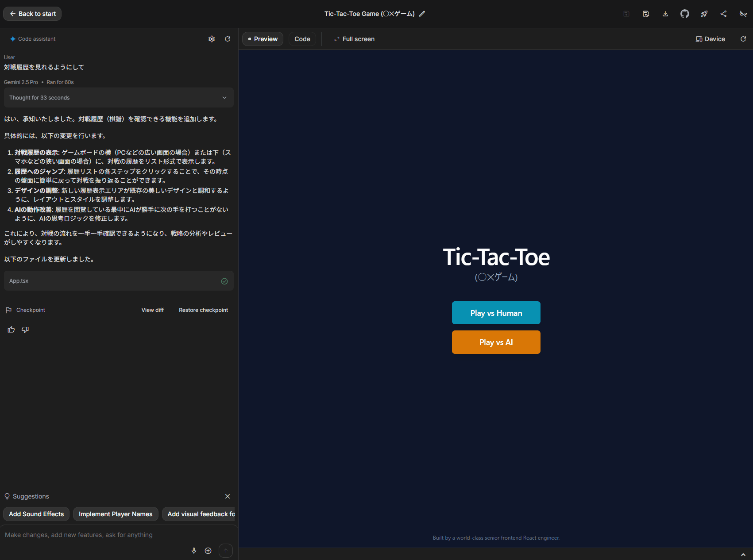Image resolution: width=753 pixels, height=560 pixels.
Task: Click the 'Checkpoint' label
Action: click(x=31, y=310)
